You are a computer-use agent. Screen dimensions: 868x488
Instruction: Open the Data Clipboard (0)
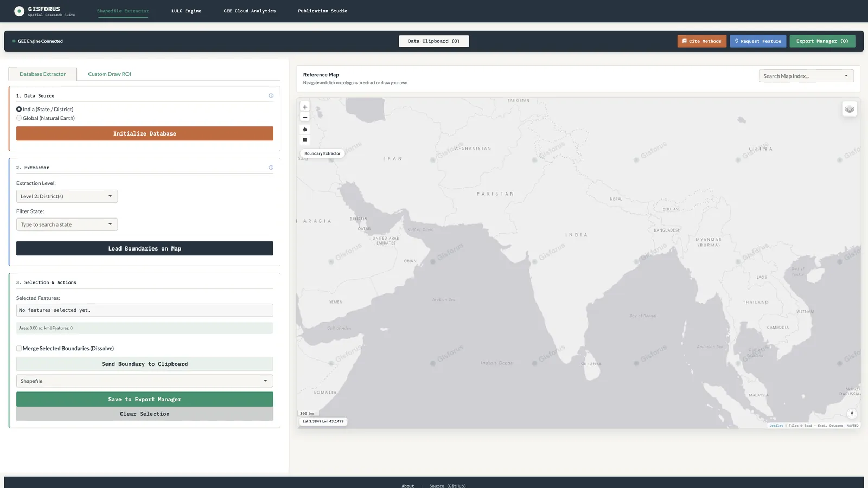click(434, 41)
